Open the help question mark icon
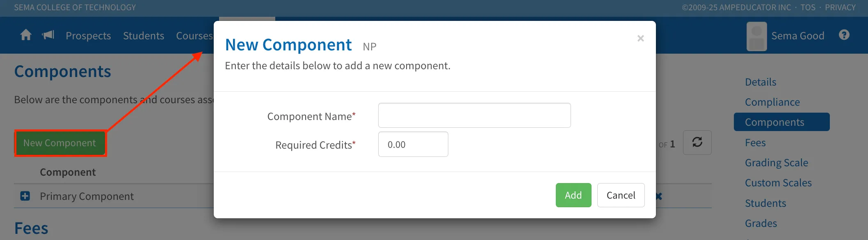Viewport: 868px width, 240px height. pyautogui.click(x=844, y=35)
